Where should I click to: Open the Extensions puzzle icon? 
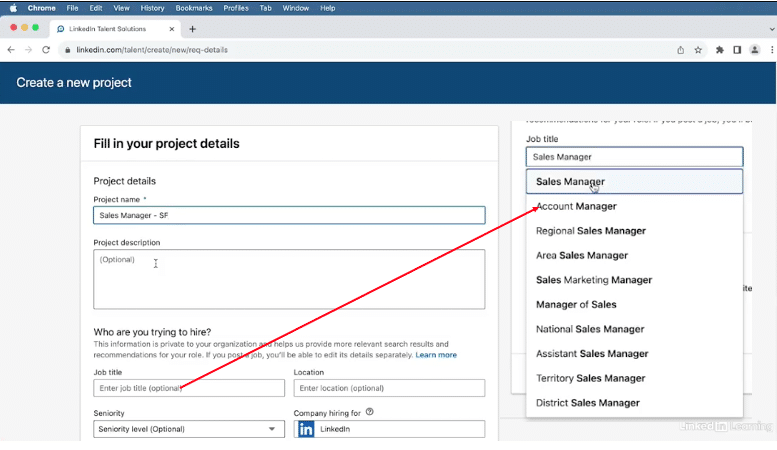click(x=720, y=50)
